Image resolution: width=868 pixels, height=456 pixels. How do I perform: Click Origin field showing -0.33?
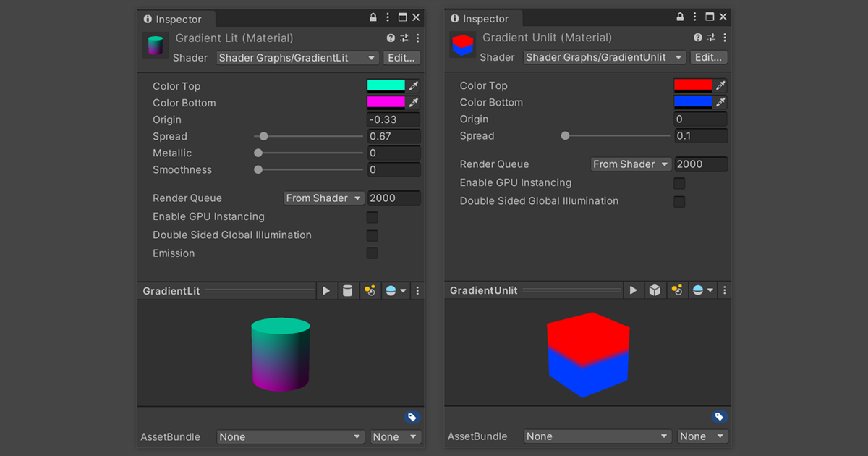pyautogui.click(x=393, y=119)
